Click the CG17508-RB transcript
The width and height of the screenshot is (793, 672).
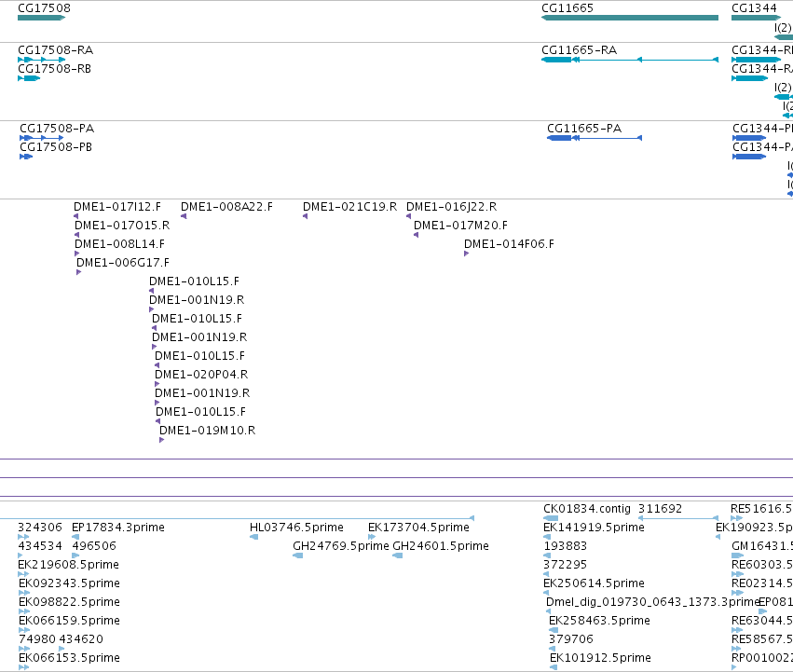tap(29, 78)
